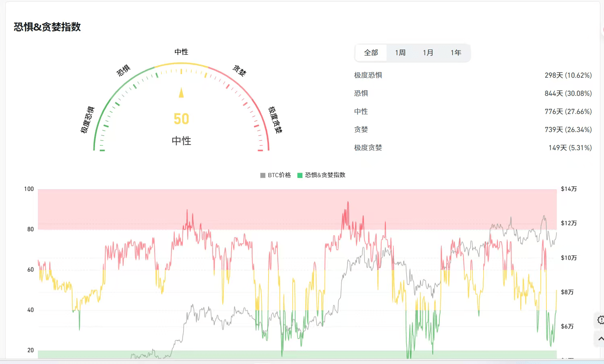Toggle the 恐惧&贪婪指数 series legend label
The height and width of the screenshot is (364, 604).
(325, 175)
